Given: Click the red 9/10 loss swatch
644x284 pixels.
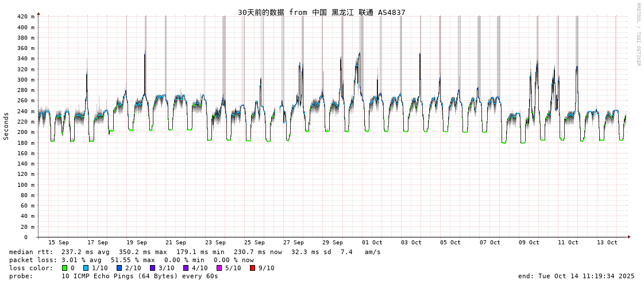Looking at the screenshot, I should pyautogui.click(x=252, y=268).
